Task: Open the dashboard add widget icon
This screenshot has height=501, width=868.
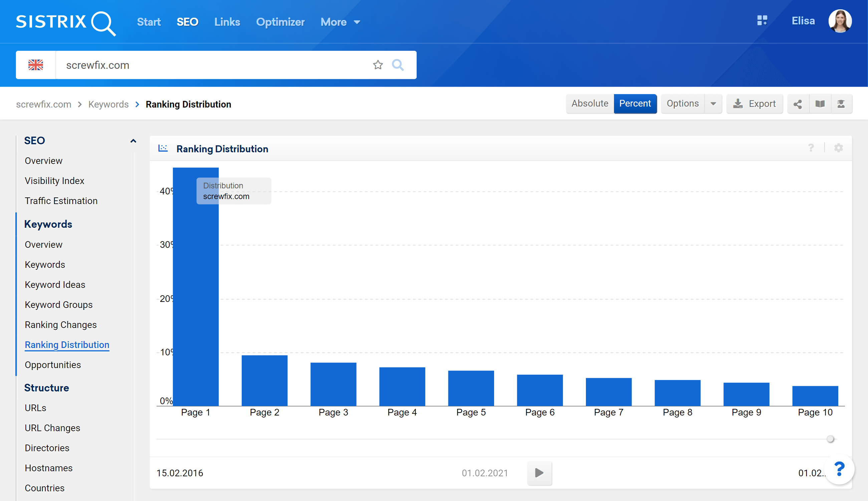Action: point(763,21)
